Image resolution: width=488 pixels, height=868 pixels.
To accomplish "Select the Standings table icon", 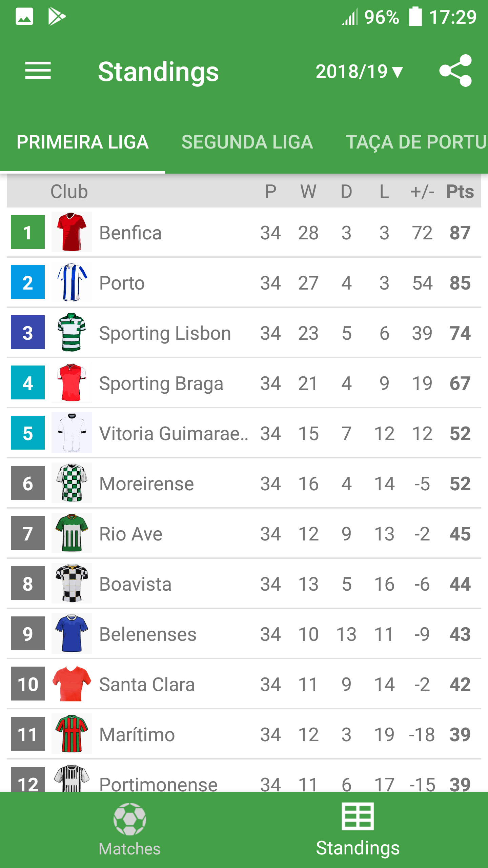I will [x=358, y=816].
